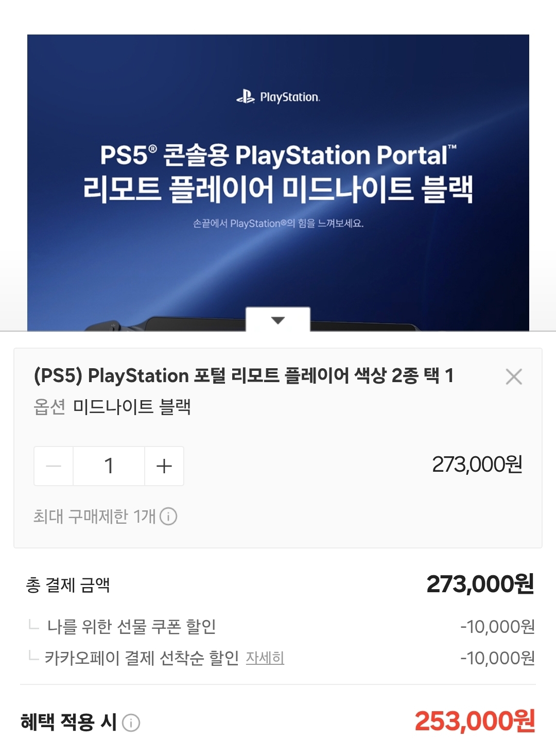Image resolution: width=556 pixels, height=756 pixels.
Task: Click the 카카오페이 결제 선착순 할인 text
Action: [142, 658]
